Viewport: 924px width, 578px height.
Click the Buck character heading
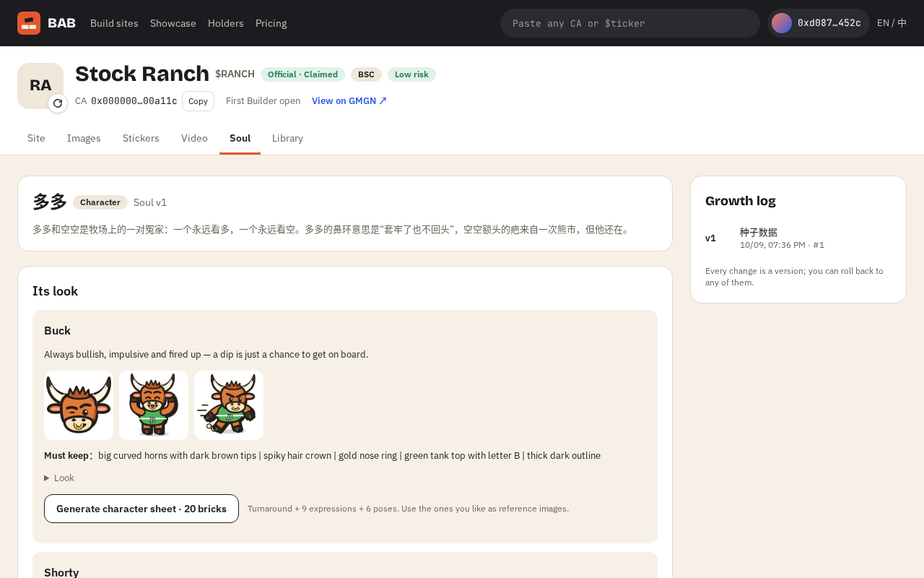(58, 330)
